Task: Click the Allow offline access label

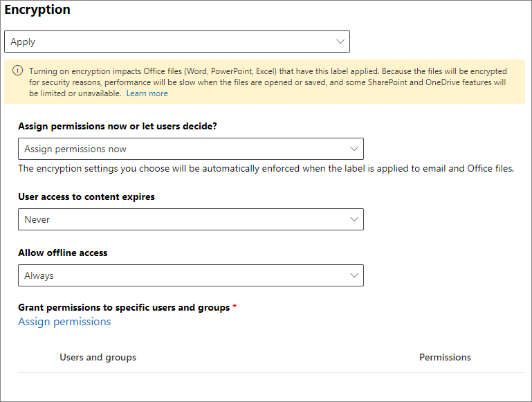Action: (63, 253)
